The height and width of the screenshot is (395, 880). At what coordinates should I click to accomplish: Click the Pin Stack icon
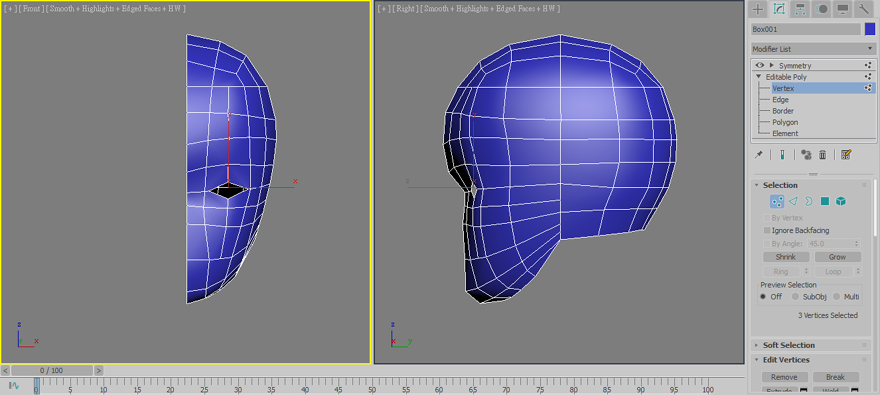[x=759, y=155]
